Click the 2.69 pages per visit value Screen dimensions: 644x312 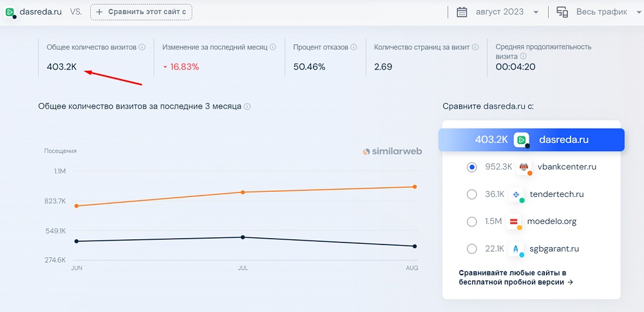pyautogui.click(x=383, y=67)
